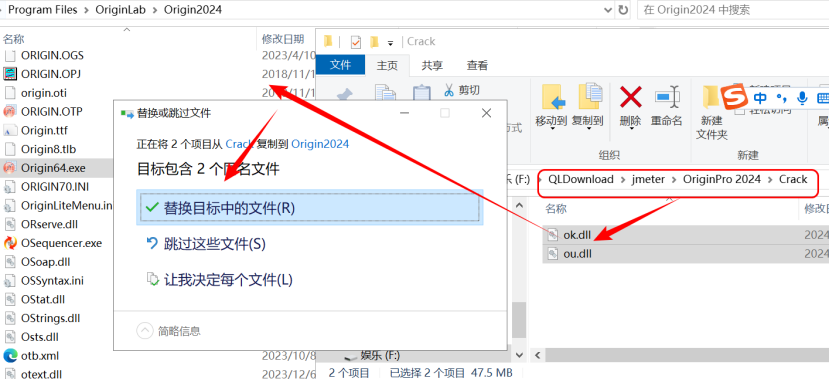The height and width of the screenshot is (379, 830).
Task: Click the Rename (重命名) icon
Action: coord(666,98)
